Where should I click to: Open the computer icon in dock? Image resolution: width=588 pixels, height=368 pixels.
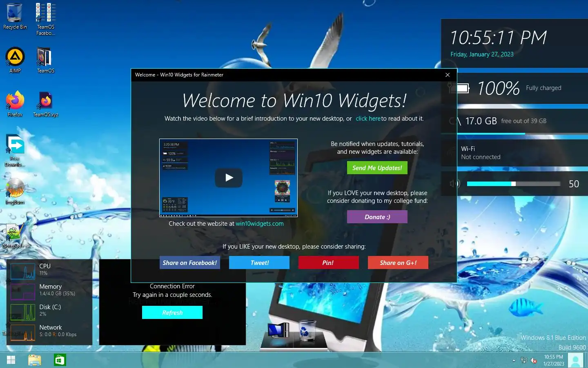pyautogui.click(x=278, y=330)
